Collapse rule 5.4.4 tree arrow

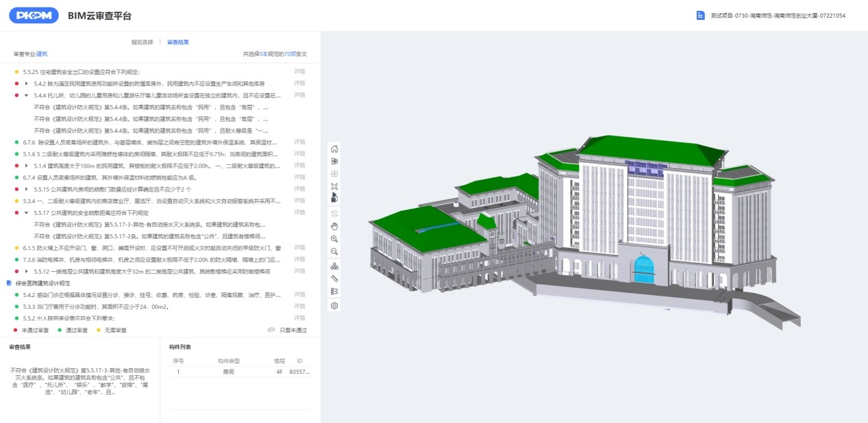(x=26, y=95)
